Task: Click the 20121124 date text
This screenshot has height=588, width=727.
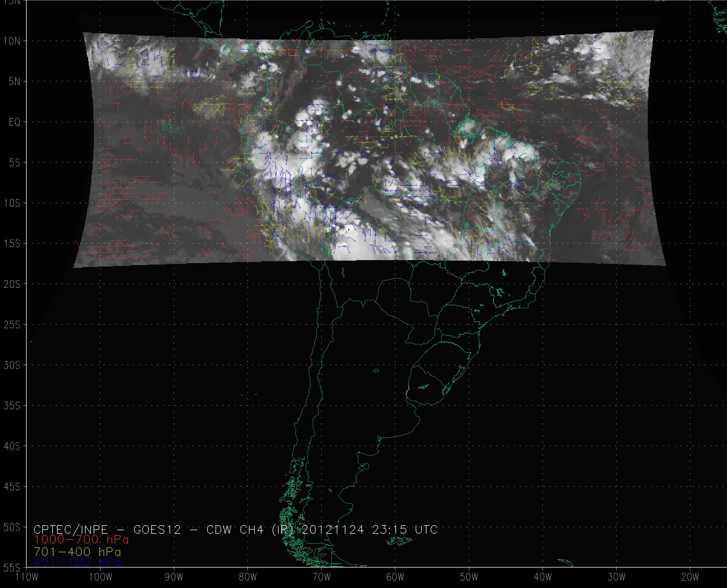Action: [x=333, y=529]
